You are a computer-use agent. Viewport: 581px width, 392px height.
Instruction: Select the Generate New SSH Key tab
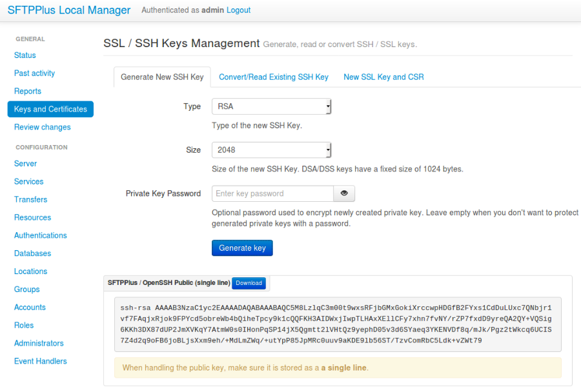coord(162,76)
